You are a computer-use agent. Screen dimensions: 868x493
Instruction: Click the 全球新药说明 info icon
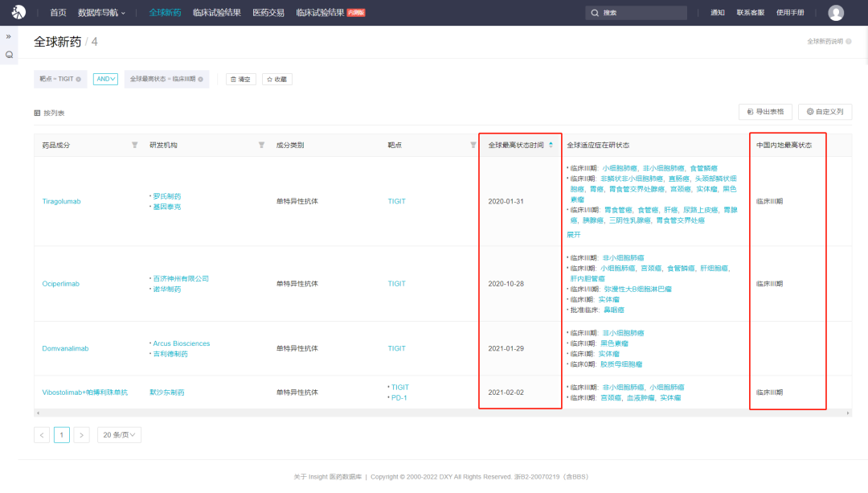tap(849, 42)
